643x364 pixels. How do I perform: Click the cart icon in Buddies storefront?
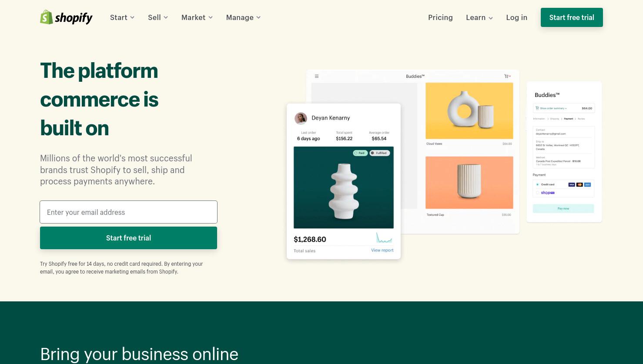coord(507,76)
